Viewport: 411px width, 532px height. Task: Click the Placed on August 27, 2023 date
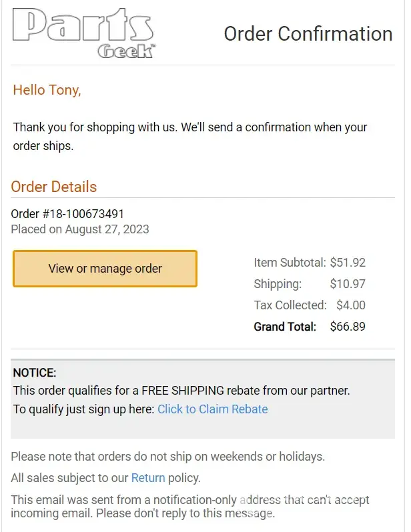tap(80, 229)
